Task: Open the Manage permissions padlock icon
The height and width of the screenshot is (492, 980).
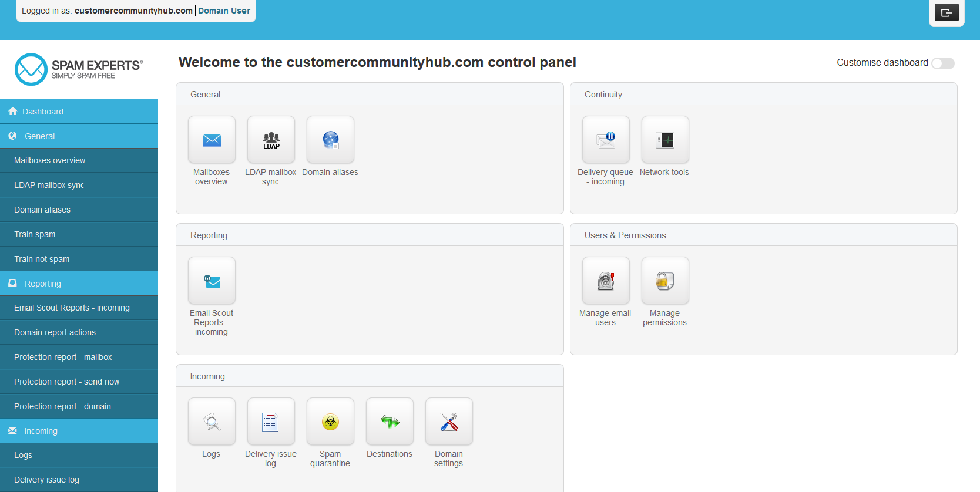Action: [x=665, y=281]
